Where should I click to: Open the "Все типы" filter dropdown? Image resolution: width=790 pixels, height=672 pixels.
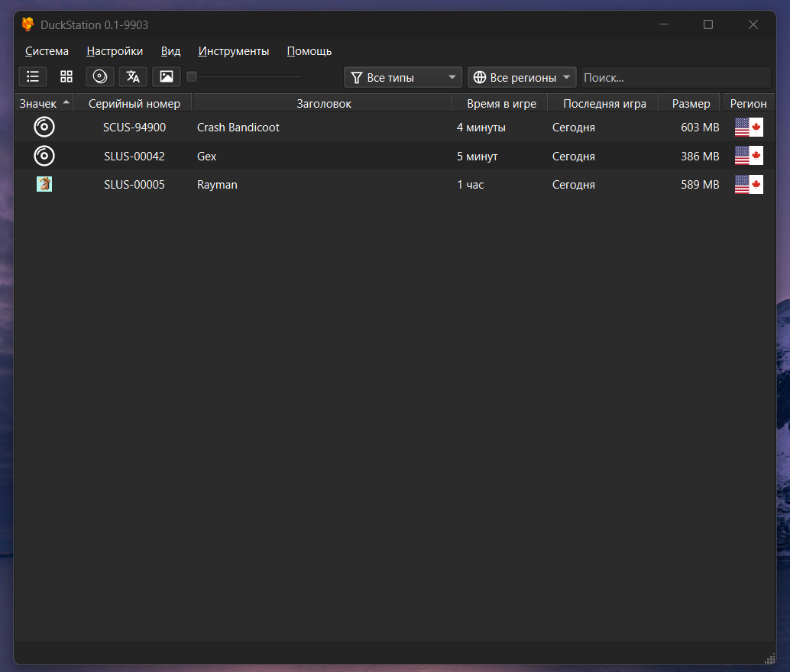403,78
